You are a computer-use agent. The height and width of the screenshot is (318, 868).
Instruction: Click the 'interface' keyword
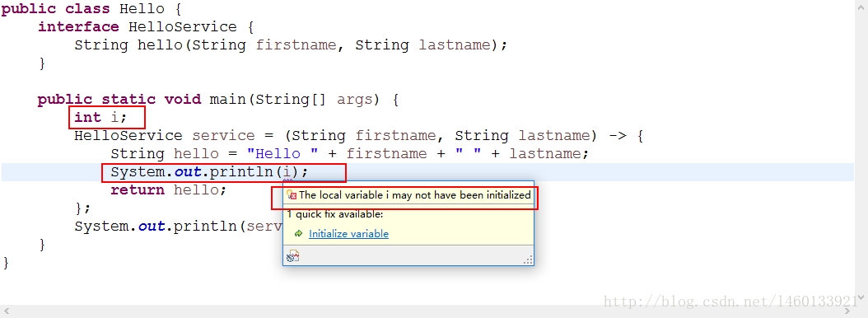78,27
